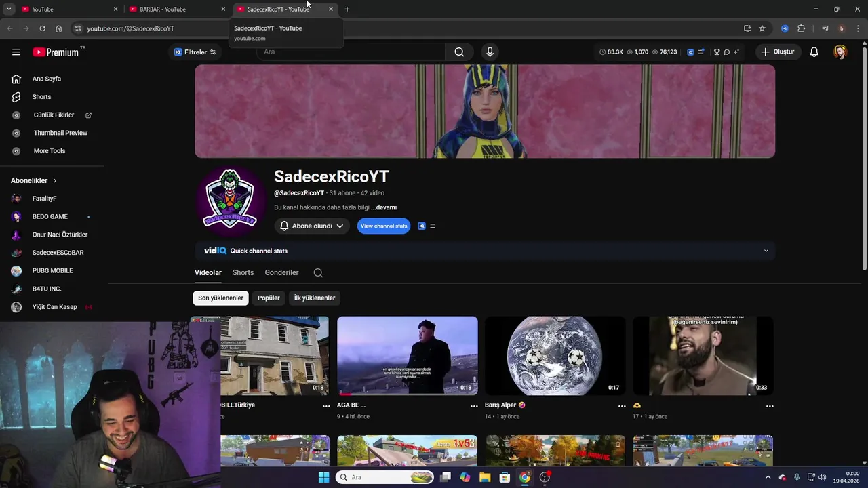Switch to the channel Shorts tab
The height and width of the screenshot is (488, 868).
[243, 272]
